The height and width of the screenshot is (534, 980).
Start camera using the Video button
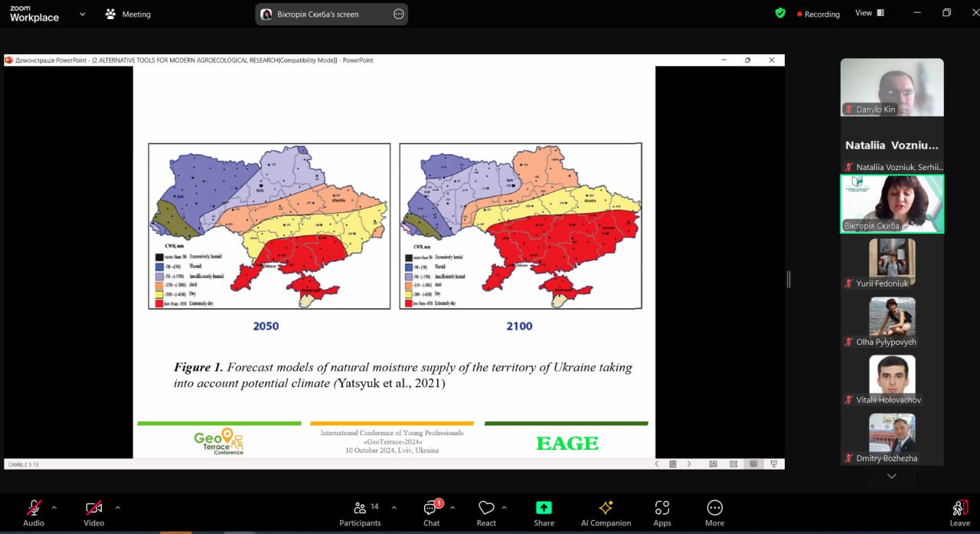pos(93,513)
